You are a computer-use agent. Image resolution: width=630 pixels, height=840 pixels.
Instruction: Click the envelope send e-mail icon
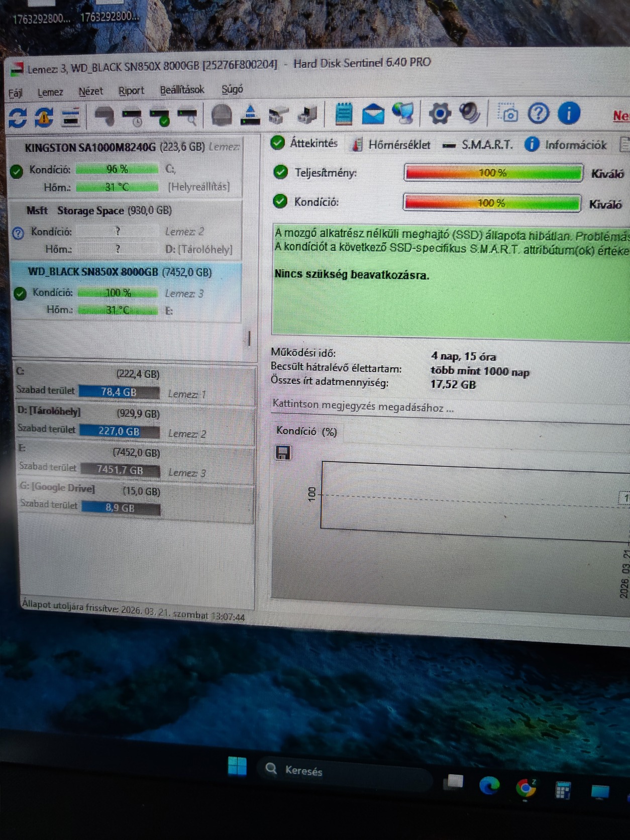pos(373,114)
